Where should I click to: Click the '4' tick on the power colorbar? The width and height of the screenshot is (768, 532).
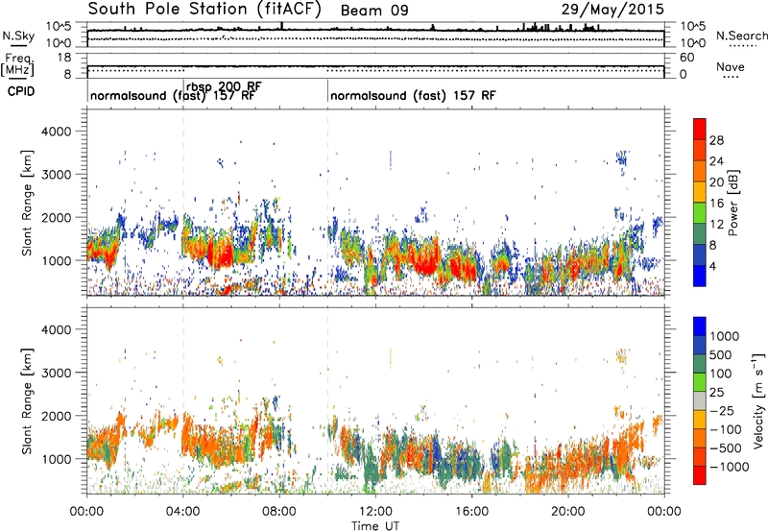pos(712,266)
